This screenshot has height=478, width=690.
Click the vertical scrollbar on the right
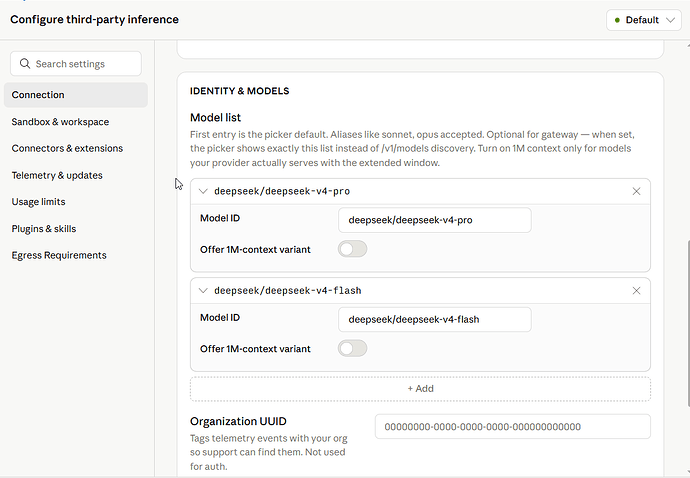pyautogui.click(x=687, y=324)
